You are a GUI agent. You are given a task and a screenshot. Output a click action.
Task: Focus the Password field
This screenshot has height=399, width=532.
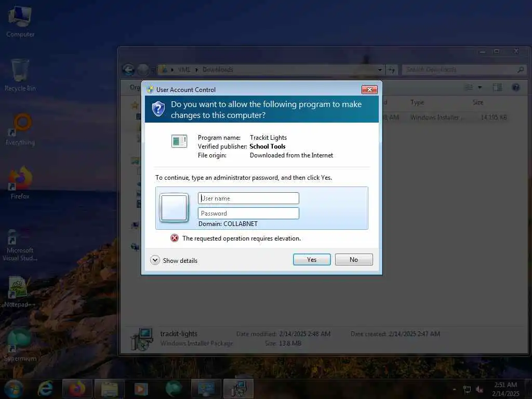tap(248, 213)
